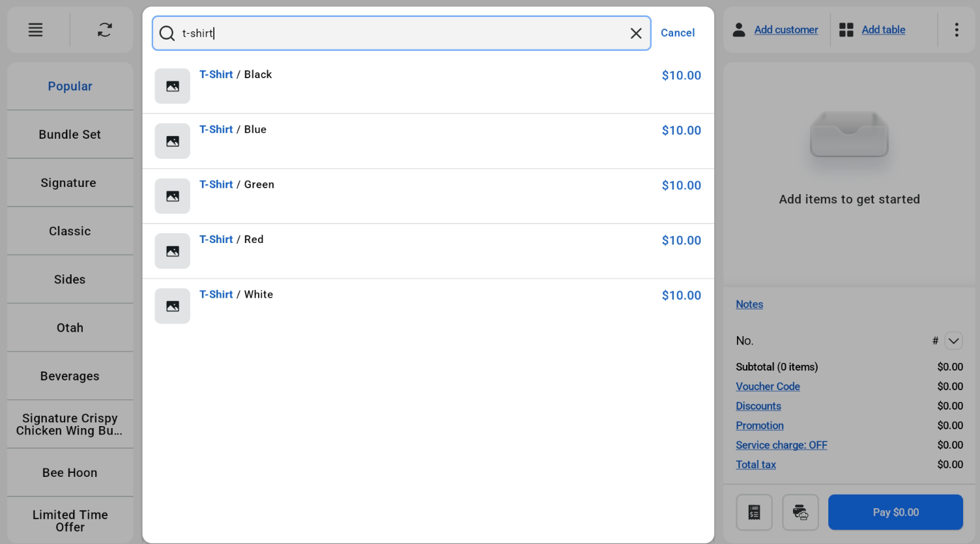Cancel the product search
This screenshot has width=980, height=544.
pos(678,33)
